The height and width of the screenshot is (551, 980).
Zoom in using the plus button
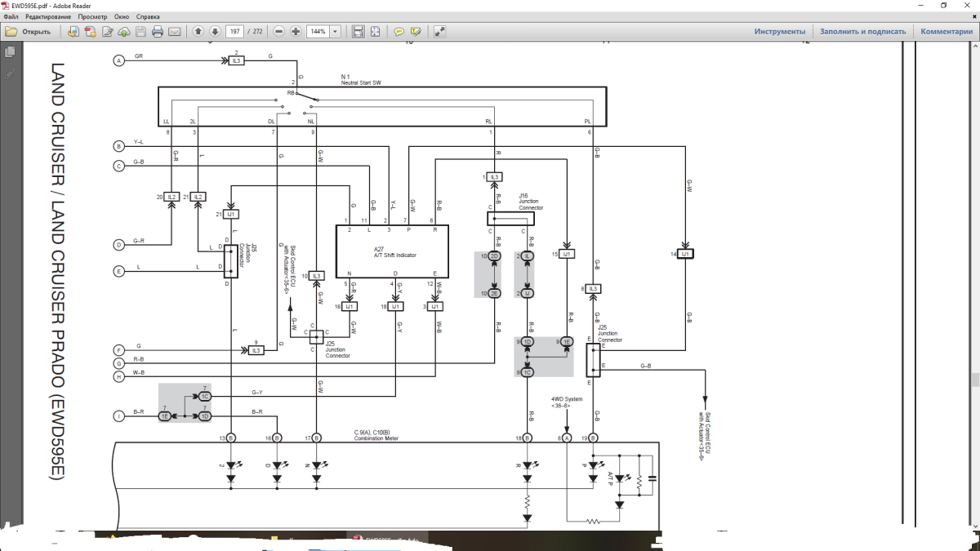[296, 32]
